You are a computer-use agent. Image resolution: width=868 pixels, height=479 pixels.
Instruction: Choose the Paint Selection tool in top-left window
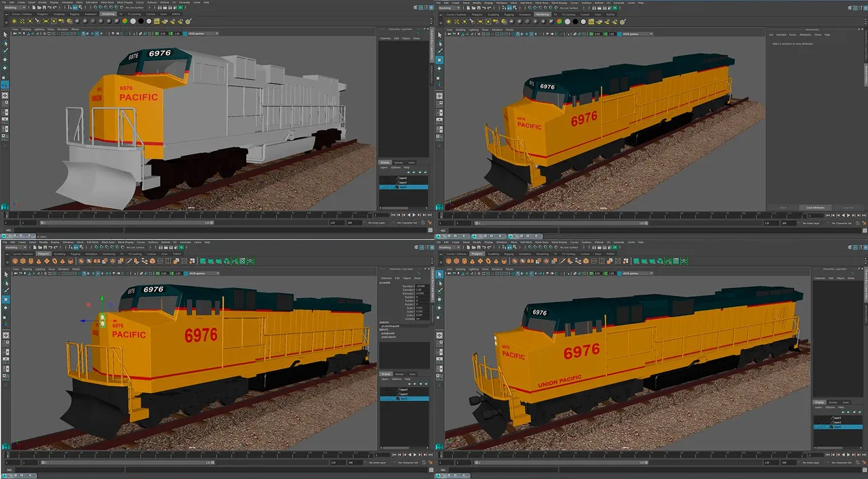click(5, 51)
